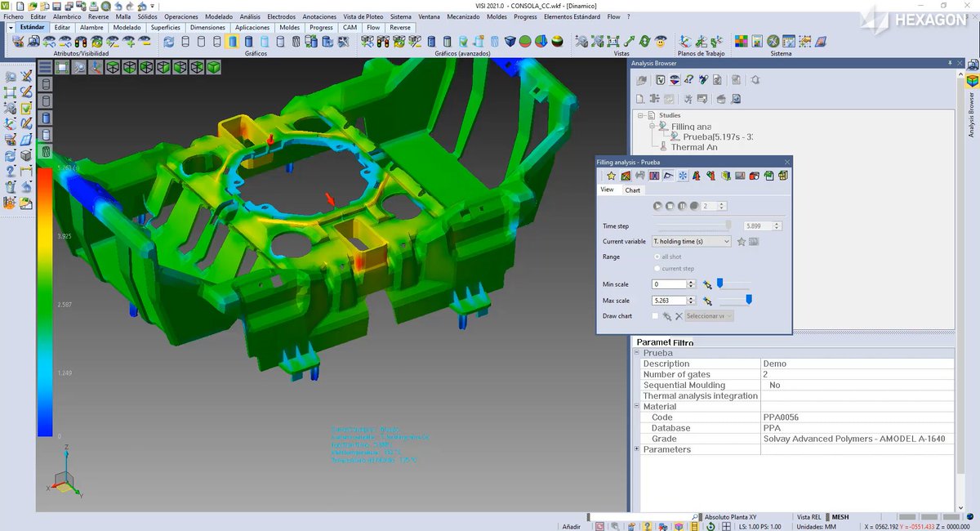Click the pin icon on the Analysis Browser title bar
This screenshot has width=980, height=531.
[x=951, y=63]
